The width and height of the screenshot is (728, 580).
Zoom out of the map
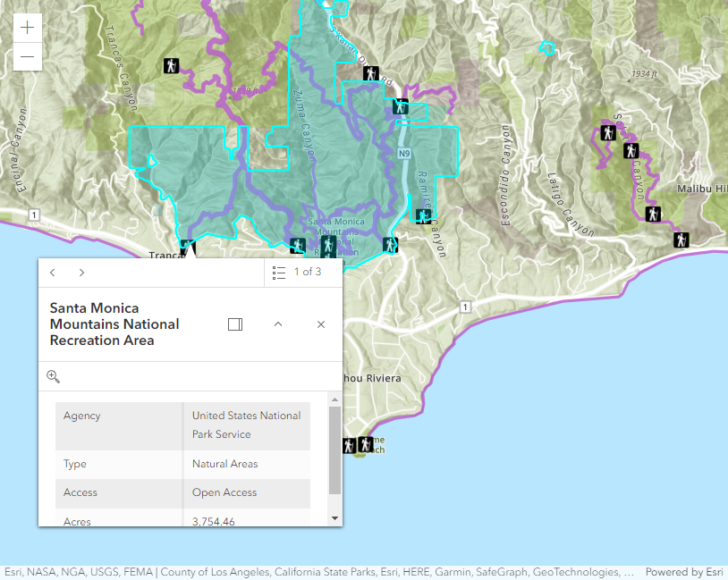[28, 56]
